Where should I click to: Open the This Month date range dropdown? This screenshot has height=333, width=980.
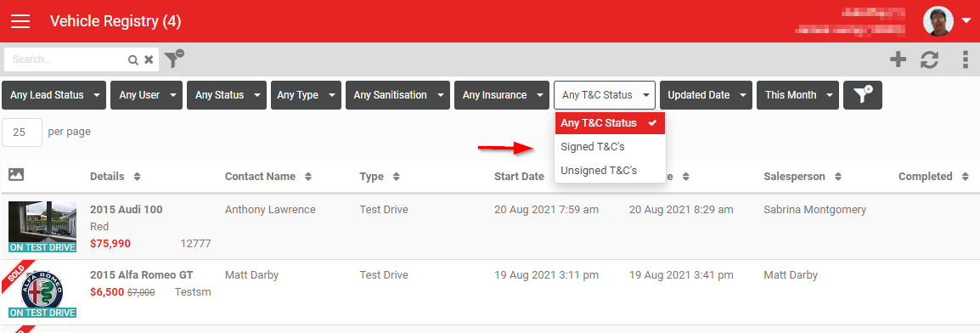[798, 95]
